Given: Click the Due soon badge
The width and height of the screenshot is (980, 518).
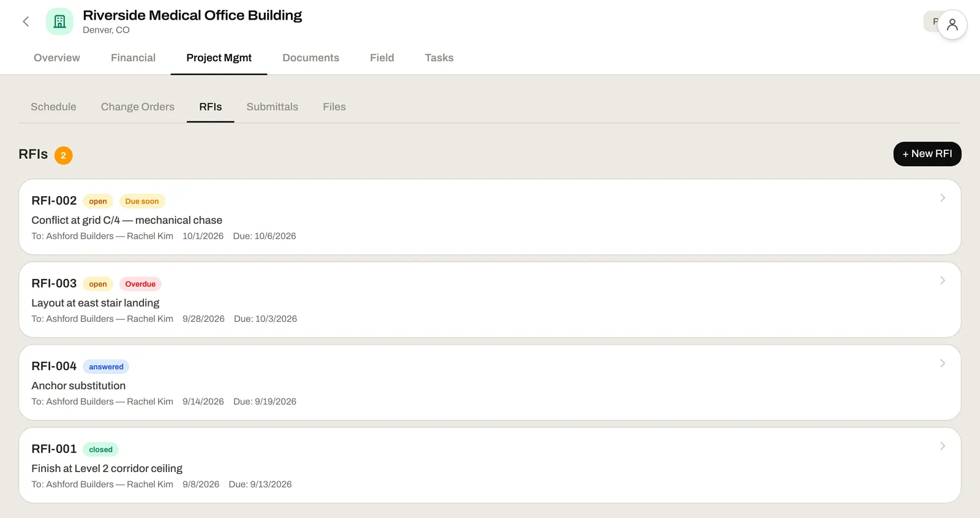Looking at the screenshot, I should tap(142, 201).
